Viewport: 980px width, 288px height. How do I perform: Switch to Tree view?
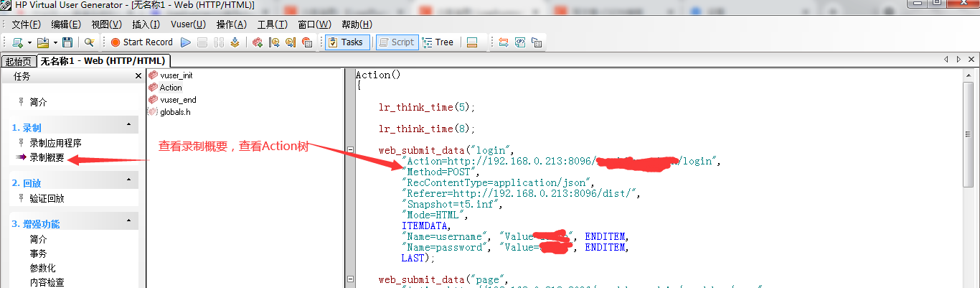pos(438,42)
